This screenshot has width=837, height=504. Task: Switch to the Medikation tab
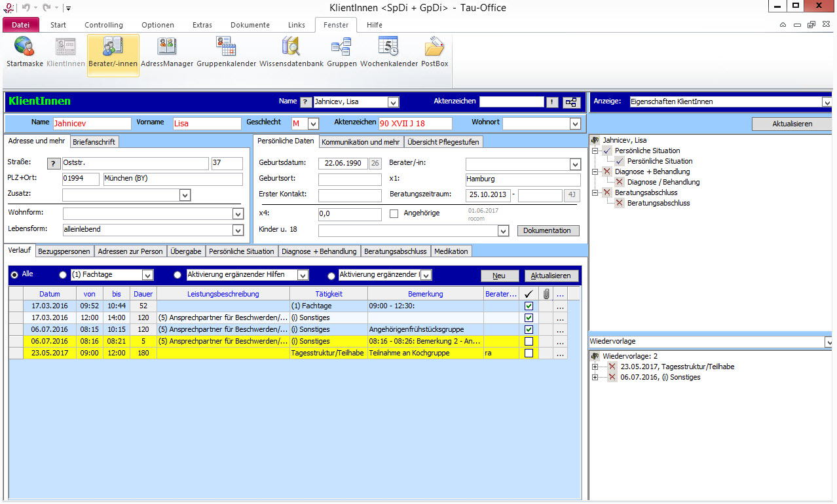click(451, 251)
